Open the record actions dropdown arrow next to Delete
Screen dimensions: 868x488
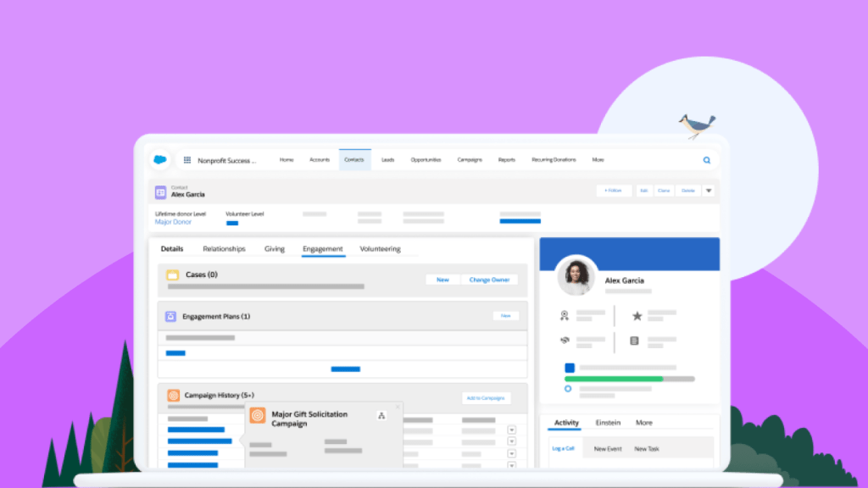pos(709,191)
